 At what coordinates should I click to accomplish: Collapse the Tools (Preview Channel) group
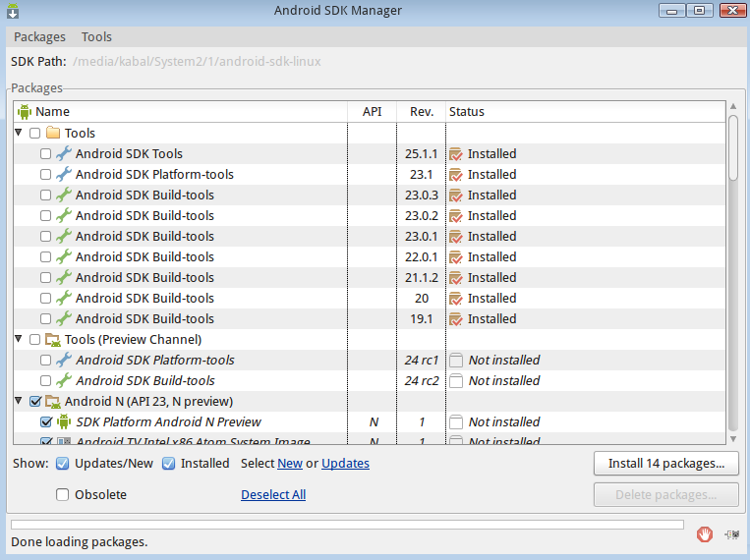pos(19,339)
